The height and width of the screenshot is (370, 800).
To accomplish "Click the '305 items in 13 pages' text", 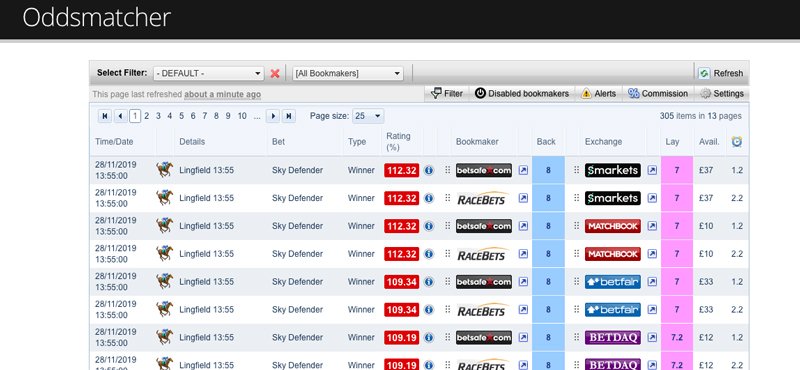I will pyautogui.click(x=701, y=116).
